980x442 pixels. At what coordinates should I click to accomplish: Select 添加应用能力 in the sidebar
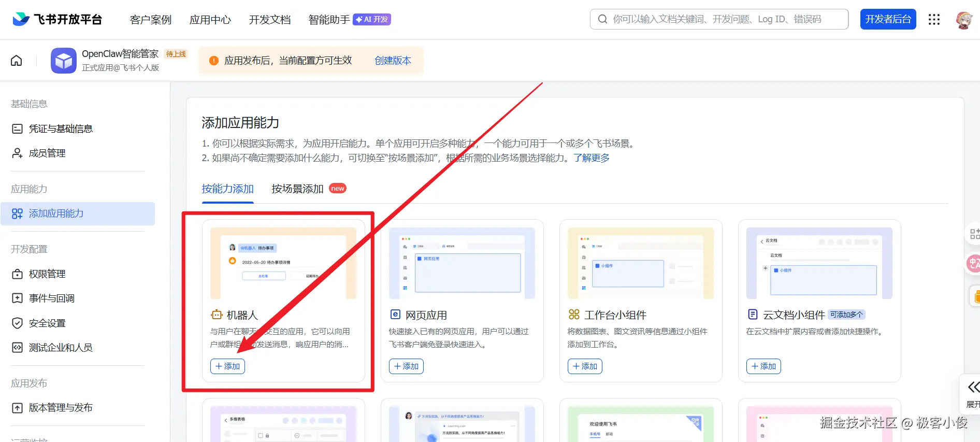click(x=78, y=213)
